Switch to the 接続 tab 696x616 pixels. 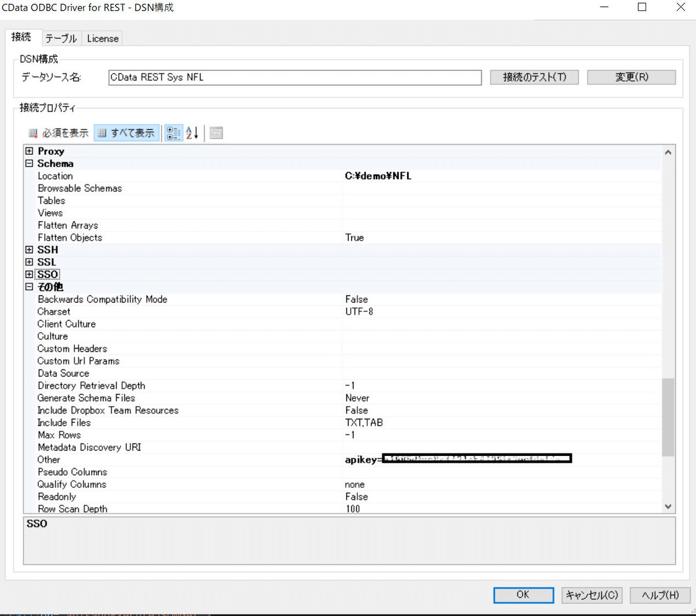(x=21, y=37)
